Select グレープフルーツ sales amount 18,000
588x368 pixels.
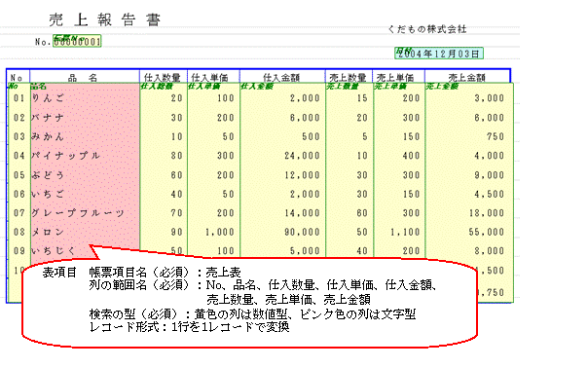click(x=487, y=213)
